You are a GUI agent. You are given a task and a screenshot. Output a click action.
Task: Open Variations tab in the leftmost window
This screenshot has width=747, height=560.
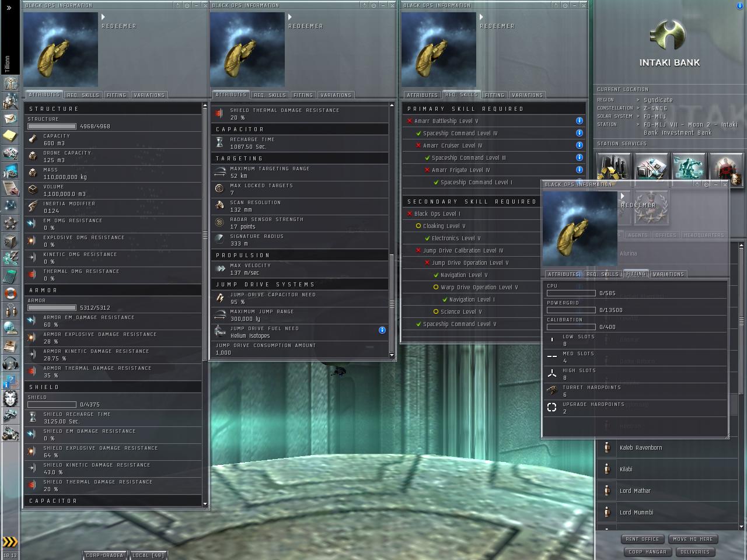click(x=149, y=95)
